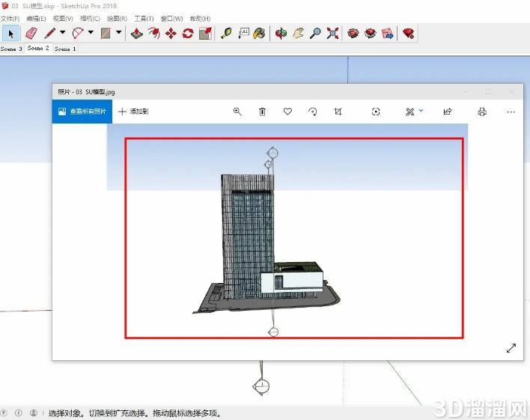Switch to the Scene 1 tab
Screen dimensions: 530x420
pos(65,49)
